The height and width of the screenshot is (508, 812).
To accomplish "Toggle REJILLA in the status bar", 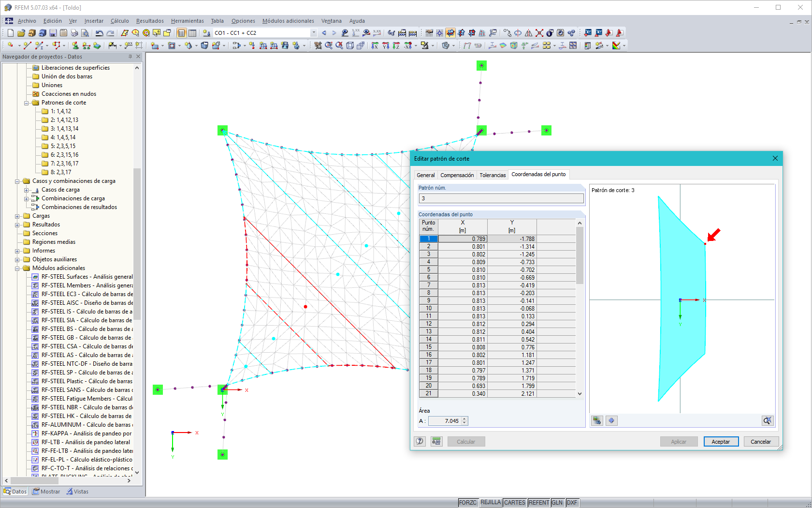I will tap(491, 502).
